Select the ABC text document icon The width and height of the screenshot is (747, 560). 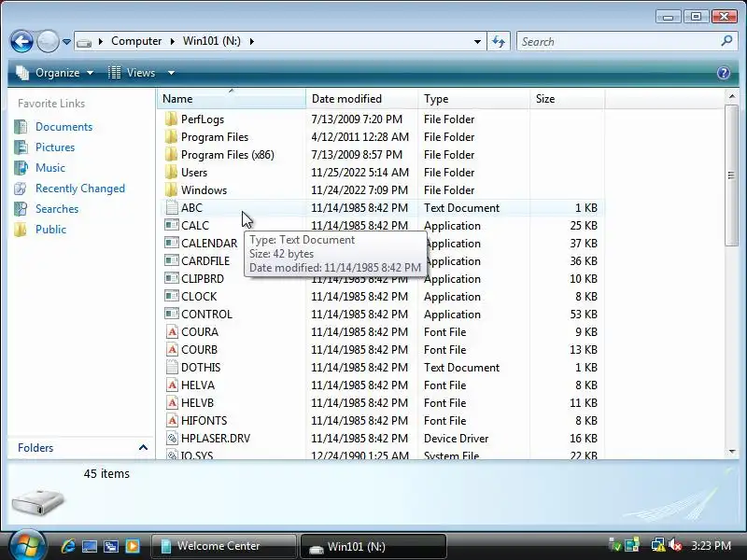172,207
